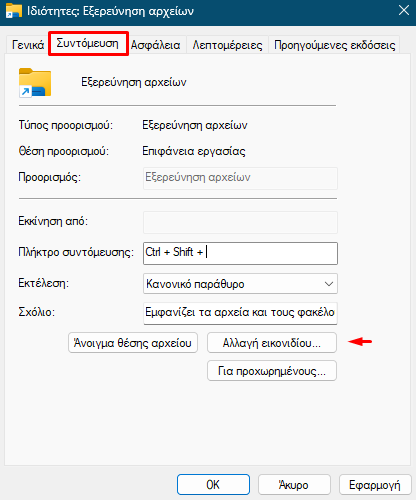Viewport: 416px width, 500px height.
Task: Cancel with the Άκυρο button
Action: click(294, 485)
